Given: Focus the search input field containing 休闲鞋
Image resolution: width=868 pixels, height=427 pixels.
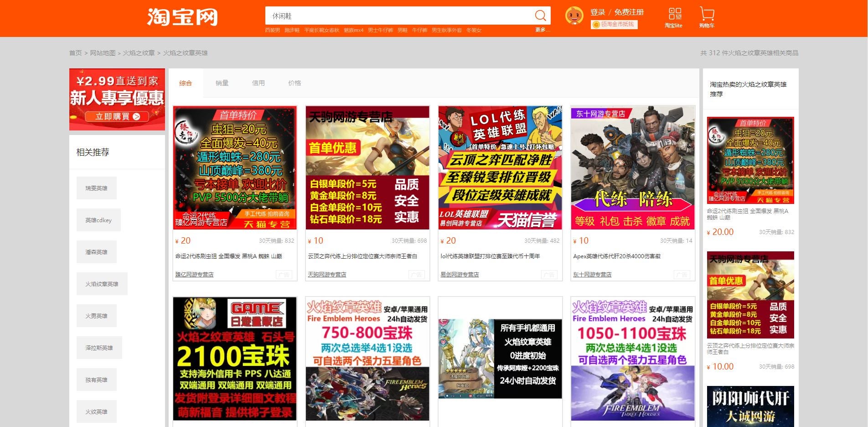Looking at the screenshot, I should pos(399,16).
